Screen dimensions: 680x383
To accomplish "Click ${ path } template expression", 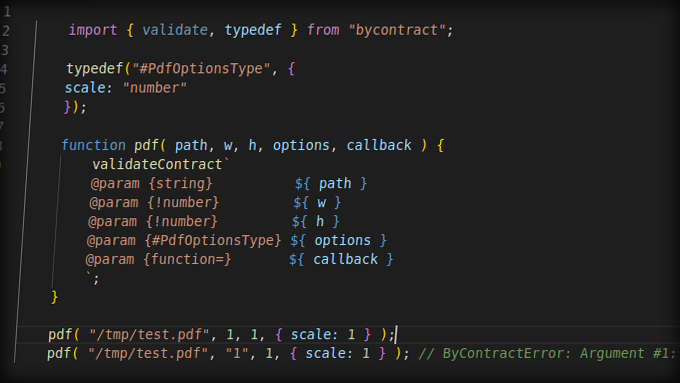I will [330, 183].
